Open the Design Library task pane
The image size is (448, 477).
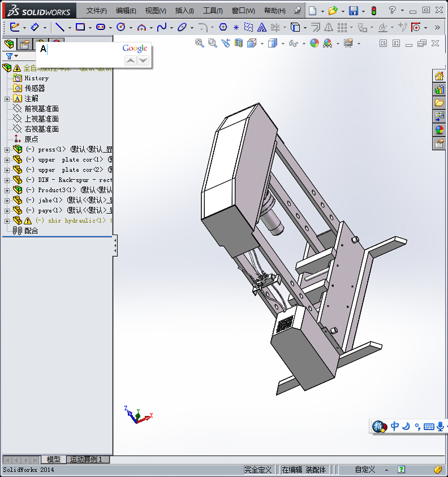[x=439, y=89]
